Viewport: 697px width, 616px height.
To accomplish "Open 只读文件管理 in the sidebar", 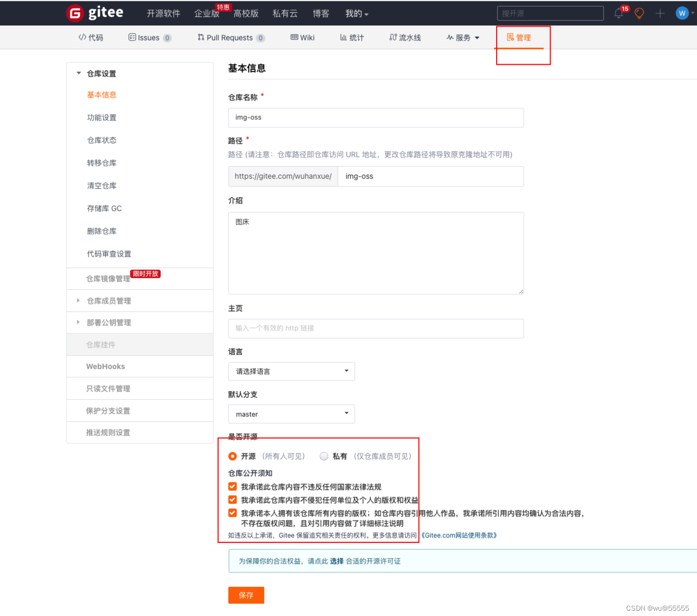I will (108, 389).
